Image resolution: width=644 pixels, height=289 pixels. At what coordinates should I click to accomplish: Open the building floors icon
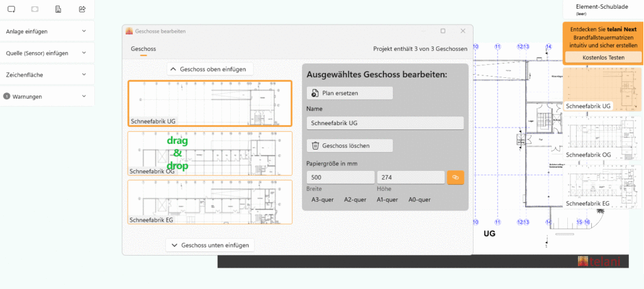click(58, 9)
